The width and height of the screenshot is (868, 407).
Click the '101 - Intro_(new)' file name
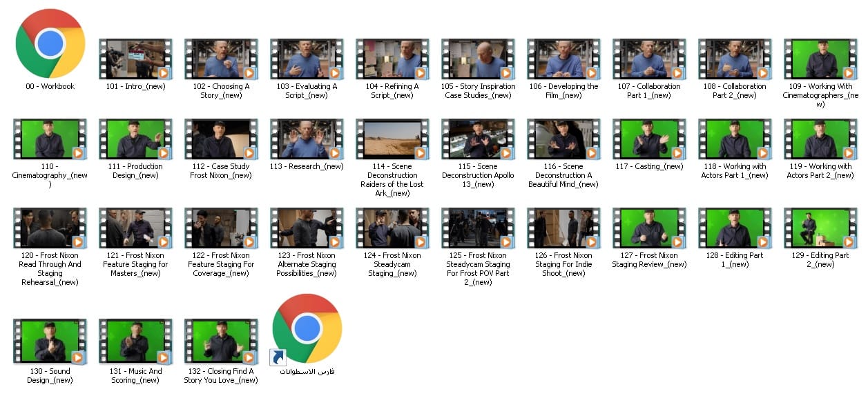click(135, 86)
